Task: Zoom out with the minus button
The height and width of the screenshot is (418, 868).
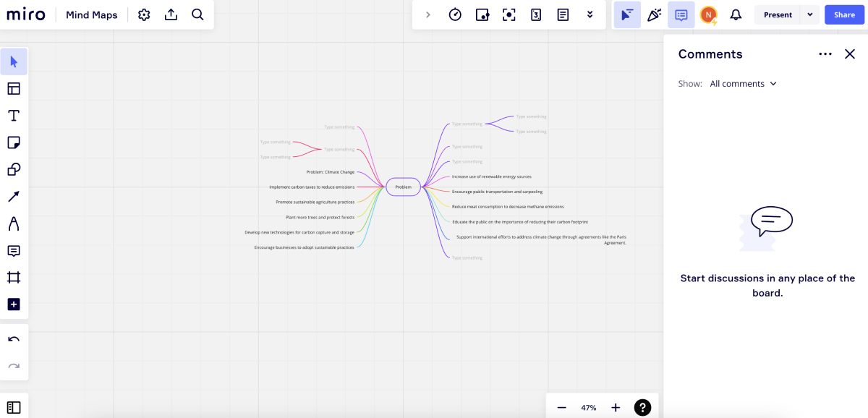Action: click(561, 407)
